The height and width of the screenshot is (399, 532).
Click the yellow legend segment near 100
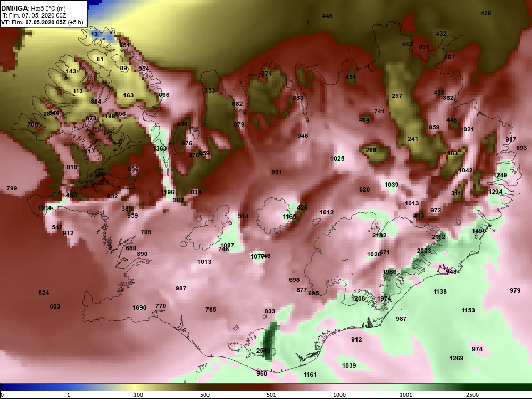pyautogui.click(x=136, y=387)
